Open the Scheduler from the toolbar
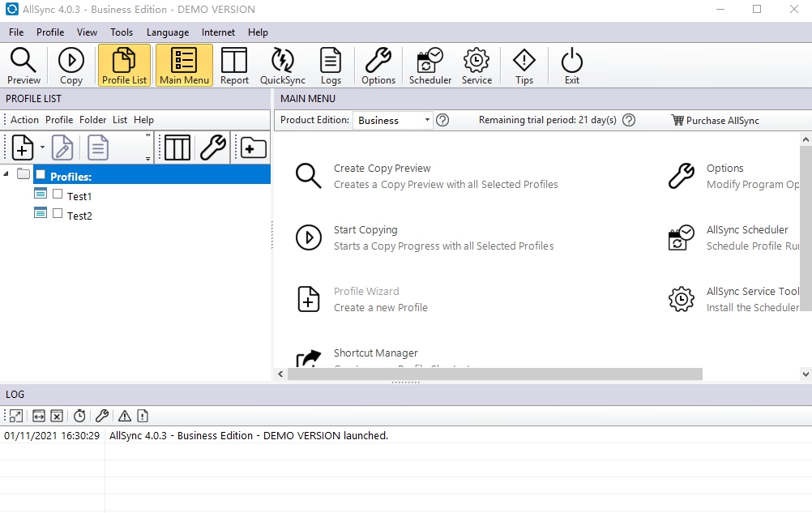This screenshot has width=812, height=513. [x=430, y=65]
